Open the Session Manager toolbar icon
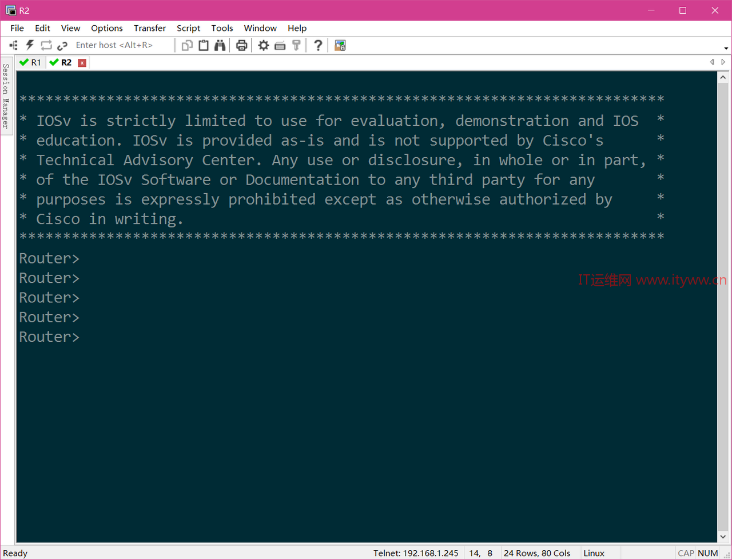Image resolution: width=732 pixels, height=560 pixels. (x=14, y=45)
